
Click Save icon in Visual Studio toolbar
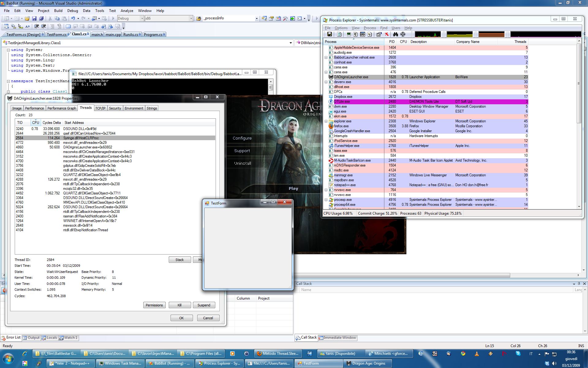point(34,18)
